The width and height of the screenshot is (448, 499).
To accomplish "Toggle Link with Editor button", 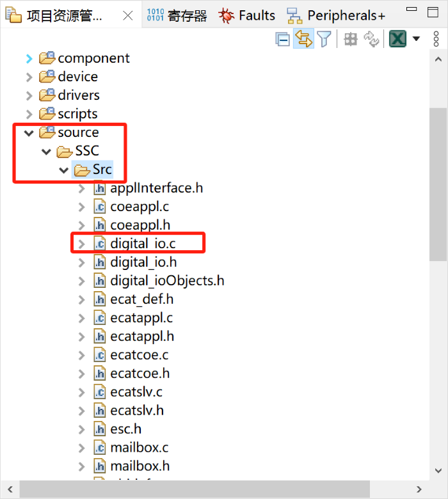I will coord(303,39).
